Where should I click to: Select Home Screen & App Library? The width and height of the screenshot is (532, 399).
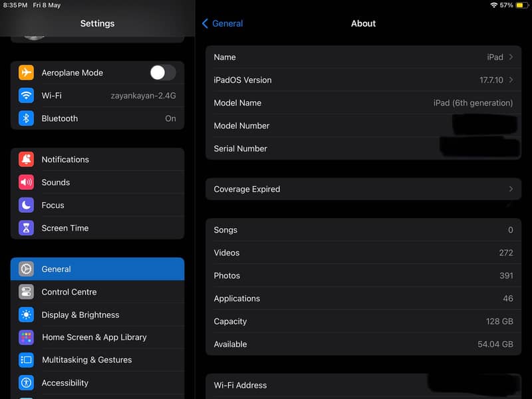click(97, 337)
